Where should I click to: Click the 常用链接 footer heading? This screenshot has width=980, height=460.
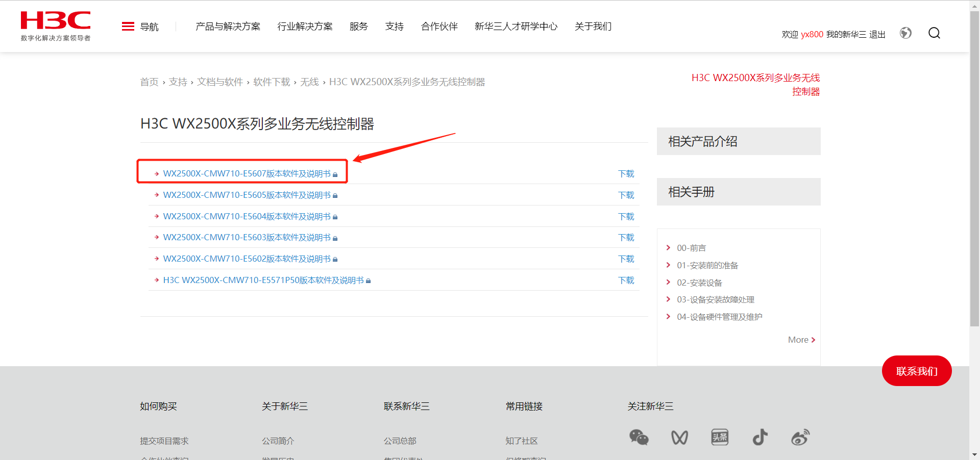coord(524,406)
